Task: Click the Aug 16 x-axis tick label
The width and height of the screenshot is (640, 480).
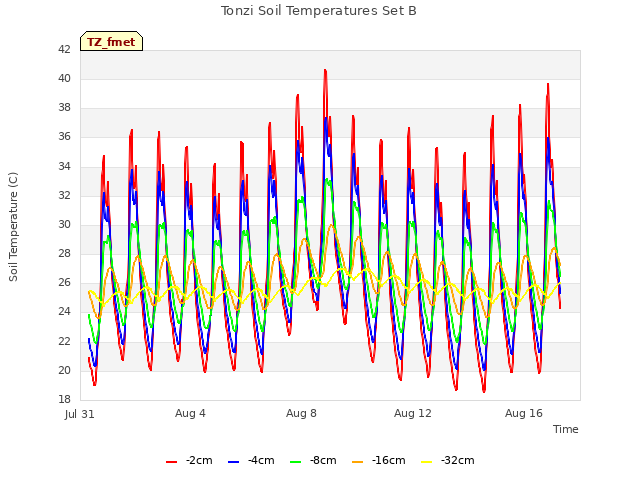Action: [524, 413]
